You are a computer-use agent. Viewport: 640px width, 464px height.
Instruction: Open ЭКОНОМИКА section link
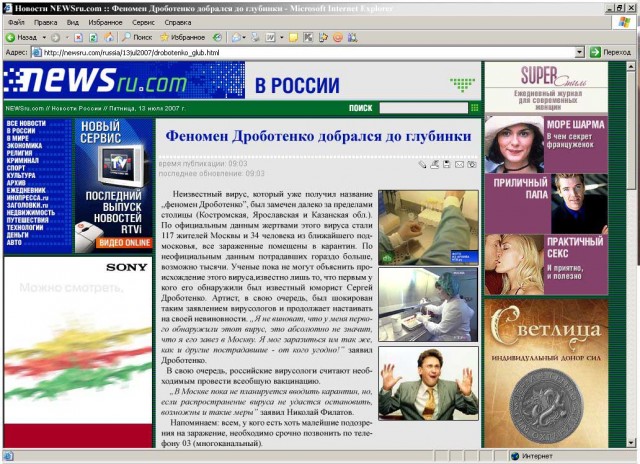24,146
